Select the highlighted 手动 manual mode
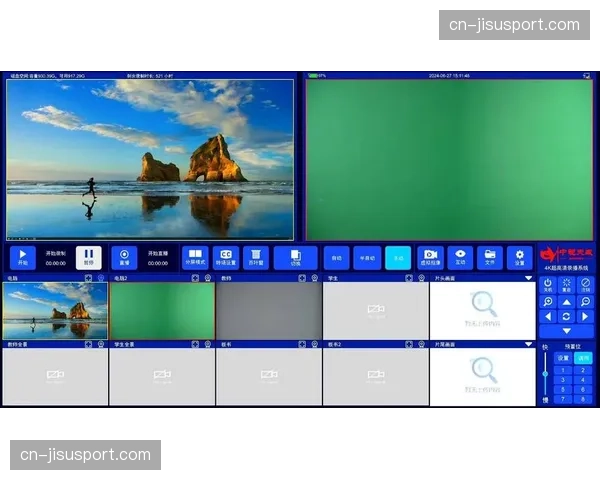 397,257
